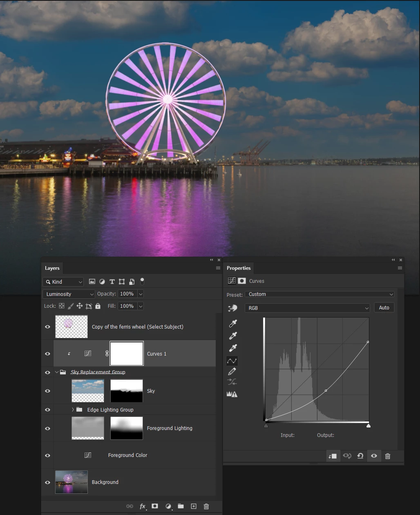This screenshot has height=515, width=420.
Task: Select edit points to modify curve tool
Action: pos(232,361)
